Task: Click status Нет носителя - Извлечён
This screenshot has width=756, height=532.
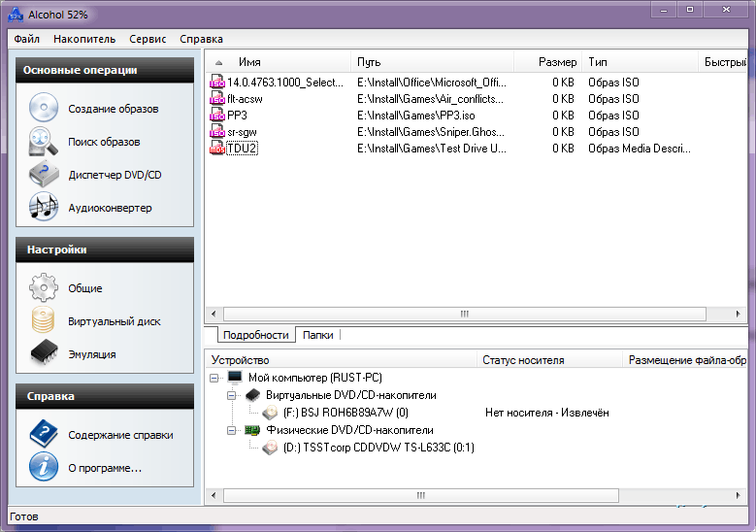Action: pos(547,413)
